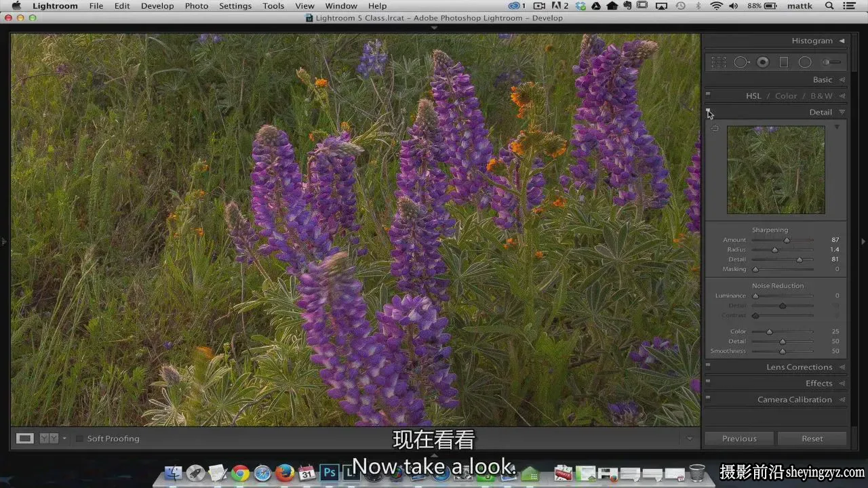Click the detail zoom target picker icon
Viewport: 868px width, 488px height.
click(714, 129)
